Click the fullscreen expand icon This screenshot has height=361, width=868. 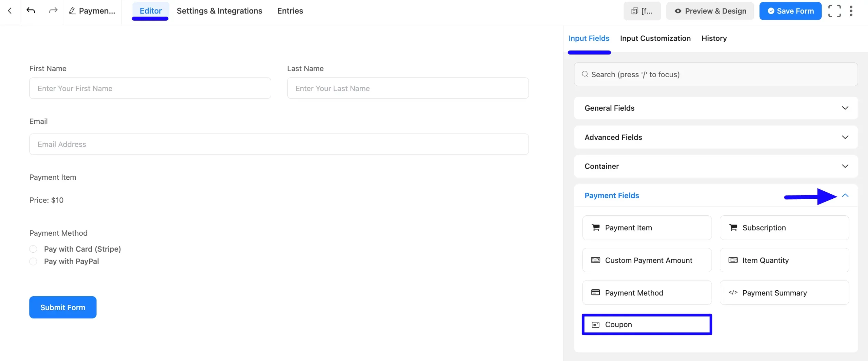coord(834,10)
